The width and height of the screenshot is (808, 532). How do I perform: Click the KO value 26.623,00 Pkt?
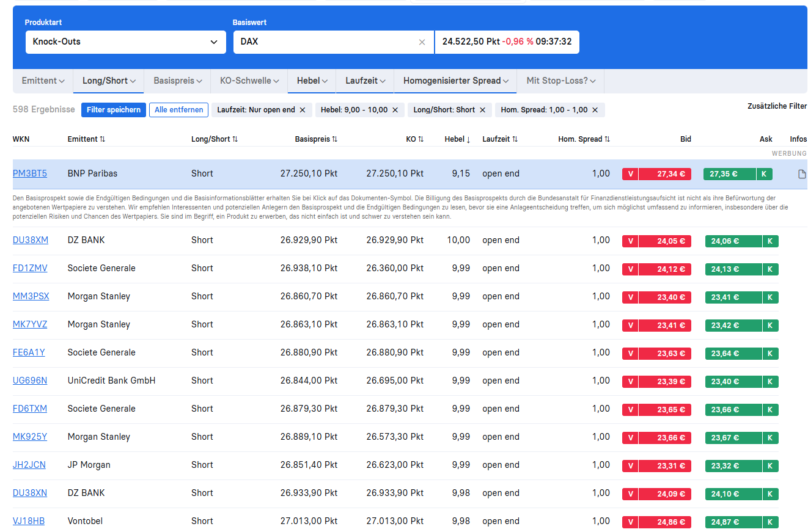395,465
